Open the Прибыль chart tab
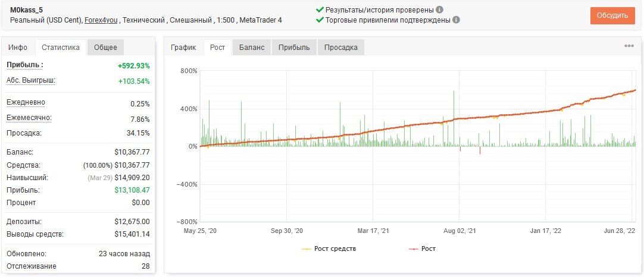The height and width of the screenshot is (277, 644). coord(294,47)
